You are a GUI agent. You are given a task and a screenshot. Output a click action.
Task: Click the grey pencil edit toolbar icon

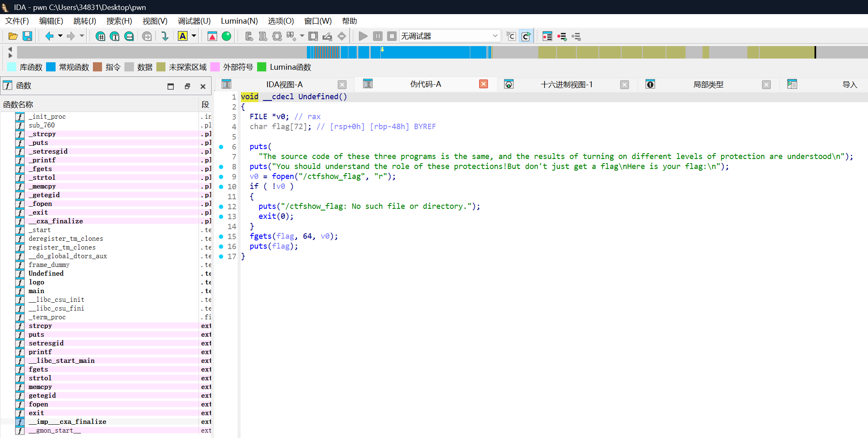(x=327, y=37)
